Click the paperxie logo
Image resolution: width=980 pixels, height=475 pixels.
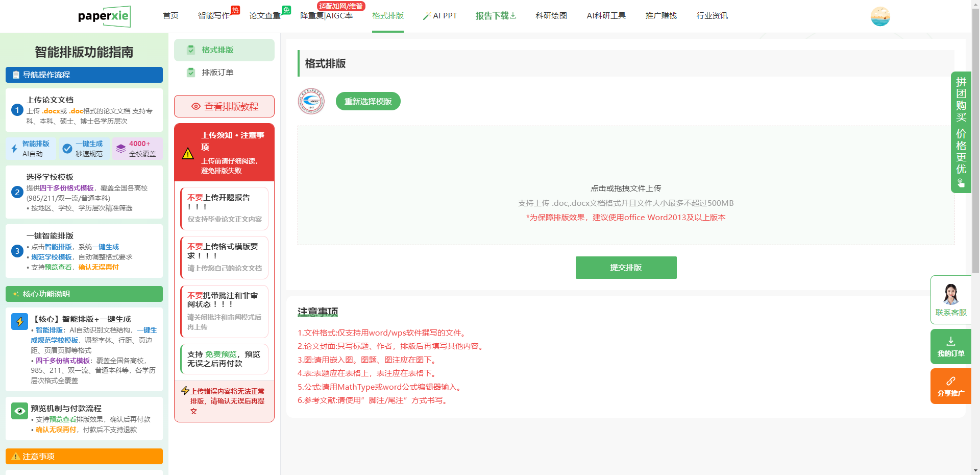[x=104, y=16]
